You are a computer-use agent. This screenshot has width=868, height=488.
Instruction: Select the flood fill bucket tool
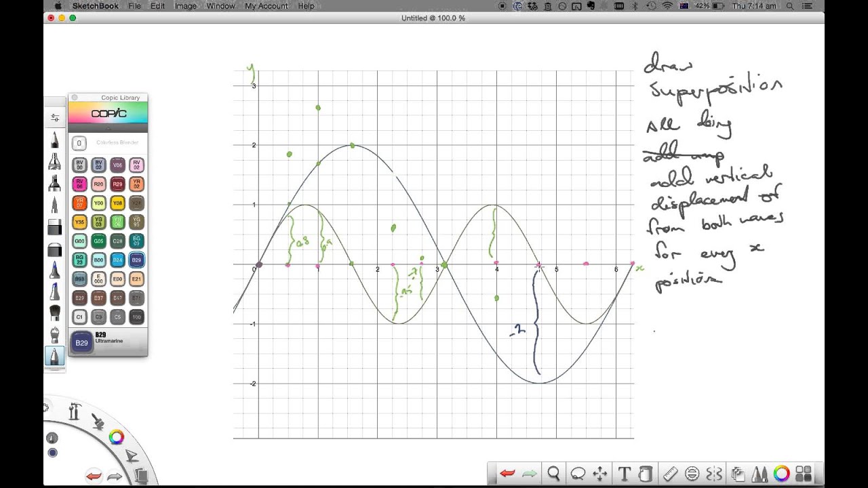pos(646,474)
